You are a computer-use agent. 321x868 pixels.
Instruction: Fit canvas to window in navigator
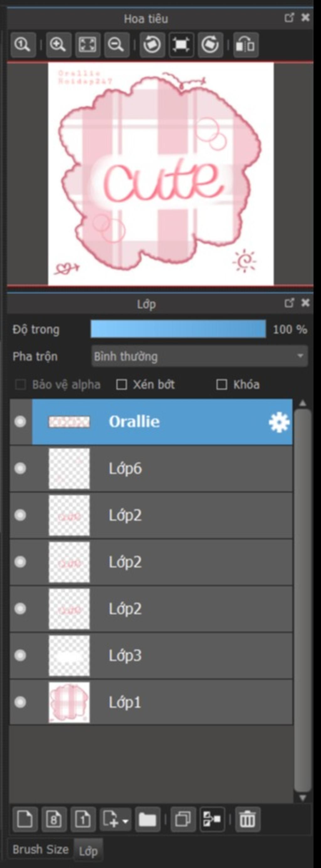coord(88,45)
